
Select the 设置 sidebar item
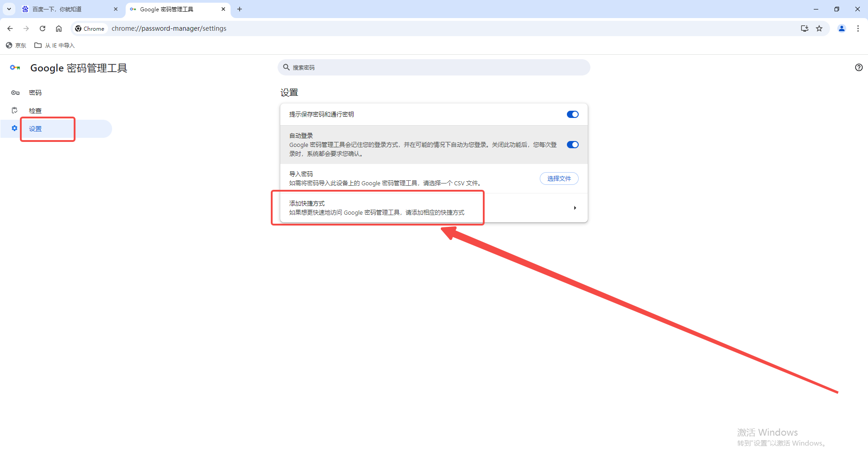click(56, 129)
